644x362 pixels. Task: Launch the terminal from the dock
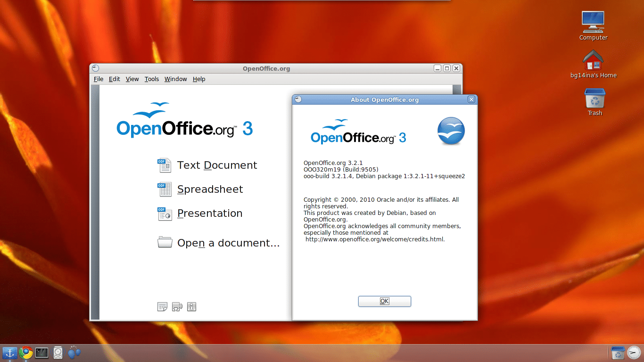(41, 353)
